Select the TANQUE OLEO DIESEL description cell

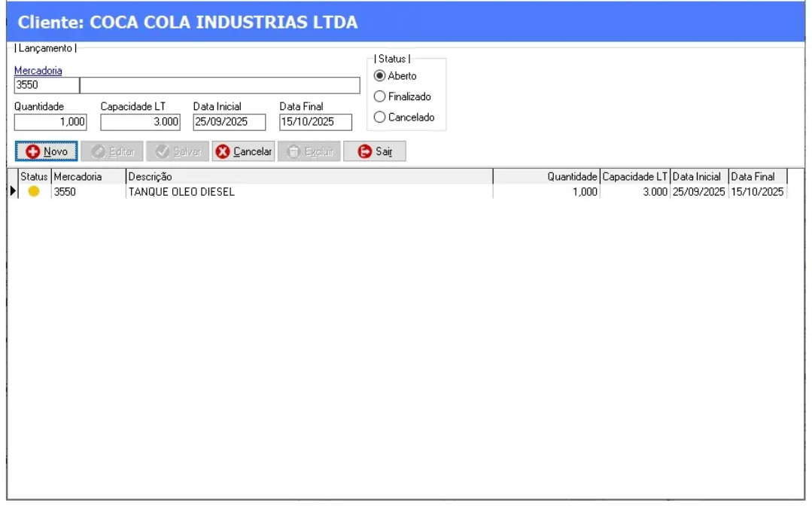310,191
